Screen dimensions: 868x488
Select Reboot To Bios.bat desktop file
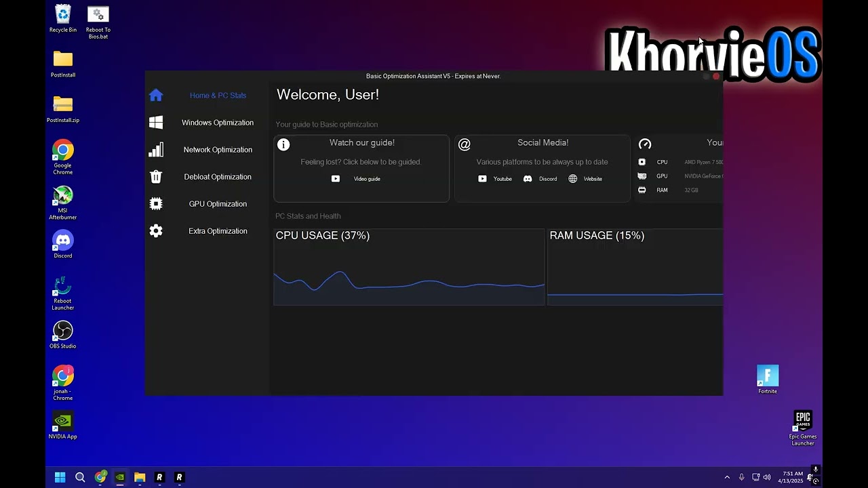coord(98,22)
